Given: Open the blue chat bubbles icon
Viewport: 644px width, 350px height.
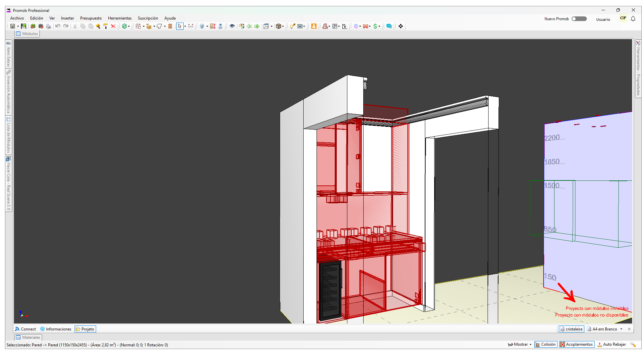Looking at the screenshot, I should tap(389, 26).
